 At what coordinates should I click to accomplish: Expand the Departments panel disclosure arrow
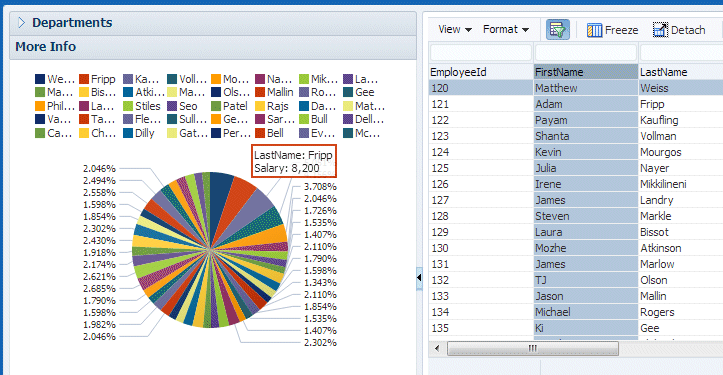click(21, 23)
